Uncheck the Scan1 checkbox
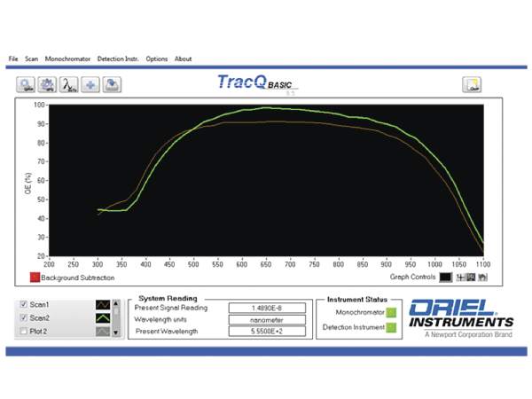Image resolution: width=532 pixels, height=399 pixels. pos(22,304)
